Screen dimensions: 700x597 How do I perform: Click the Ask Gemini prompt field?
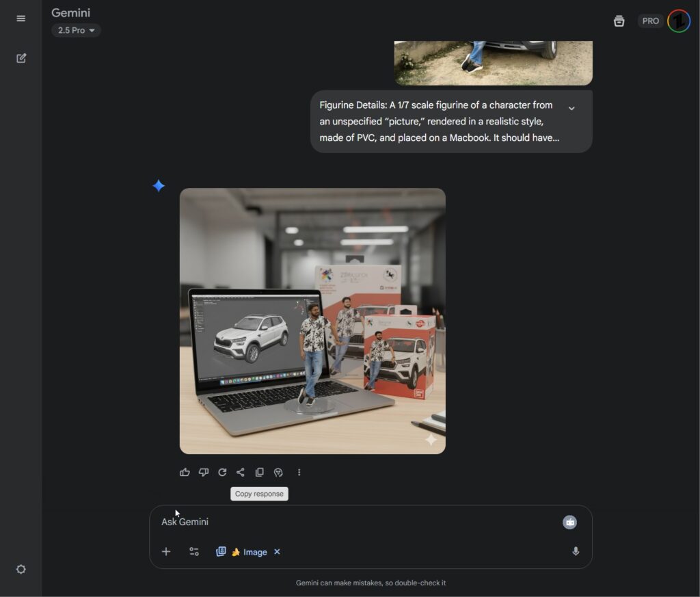[342, 522]
